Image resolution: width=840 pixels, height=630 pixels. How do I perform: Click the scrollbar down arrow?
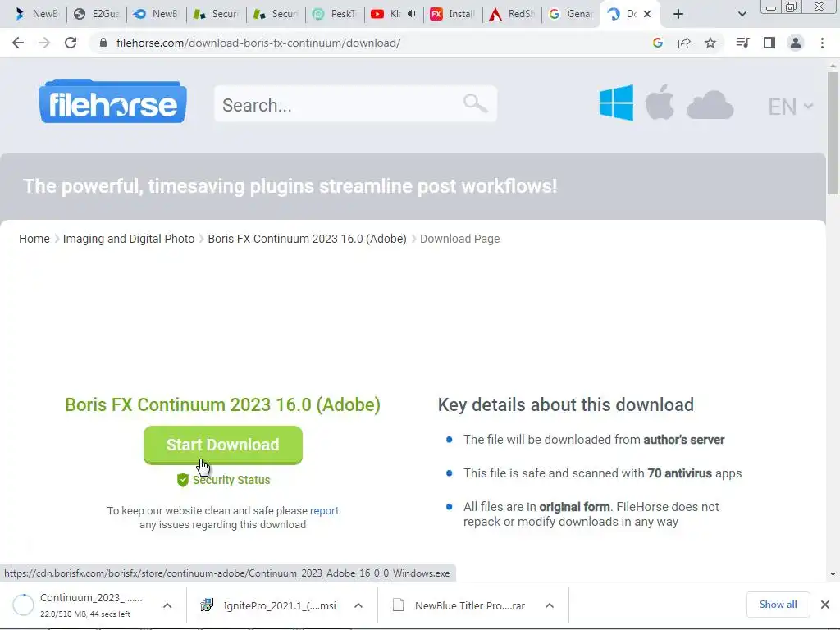pos(833,574)
